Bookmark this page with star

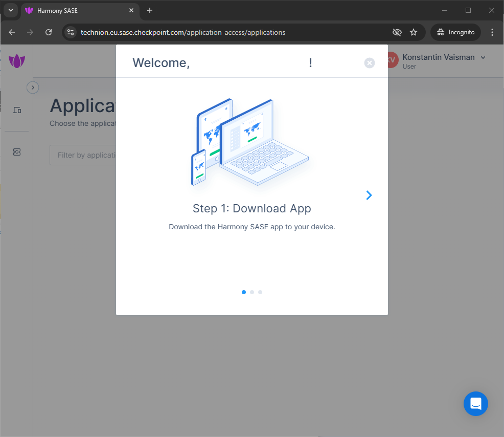coord(414,32)
